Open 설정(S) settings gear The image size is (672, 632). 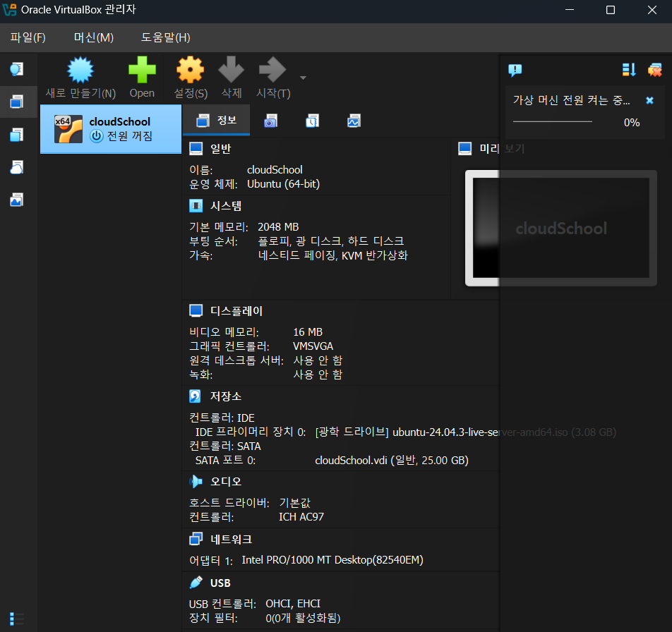191,78
